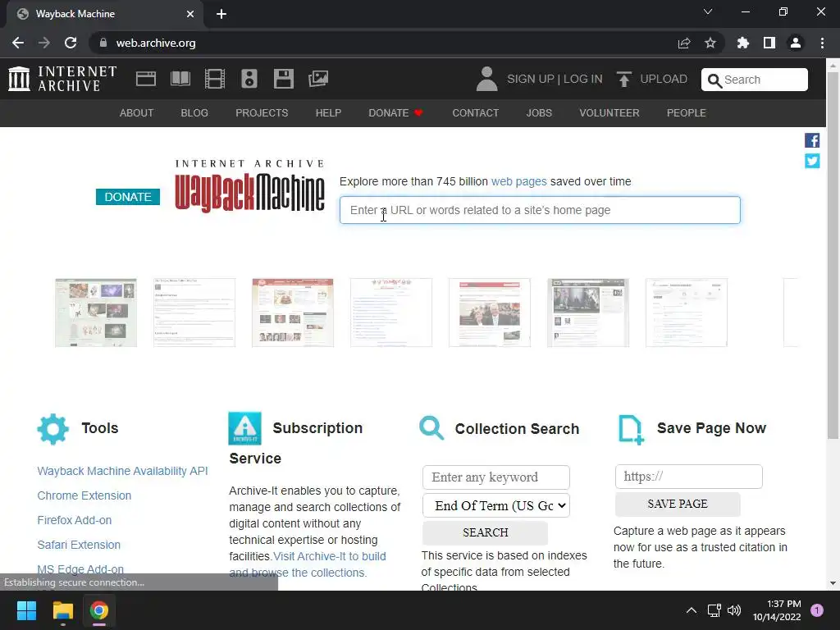Open the tab search chevron
This screenshot has height=630, width=840.
[708, 11]
